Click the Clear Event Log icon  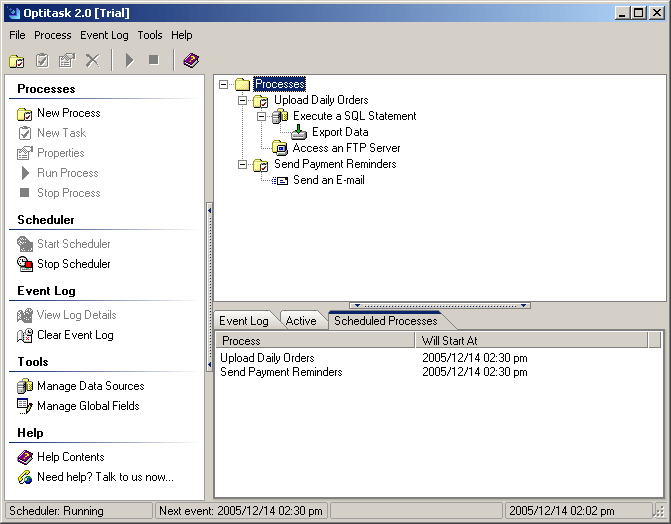(x=25, y=335)
